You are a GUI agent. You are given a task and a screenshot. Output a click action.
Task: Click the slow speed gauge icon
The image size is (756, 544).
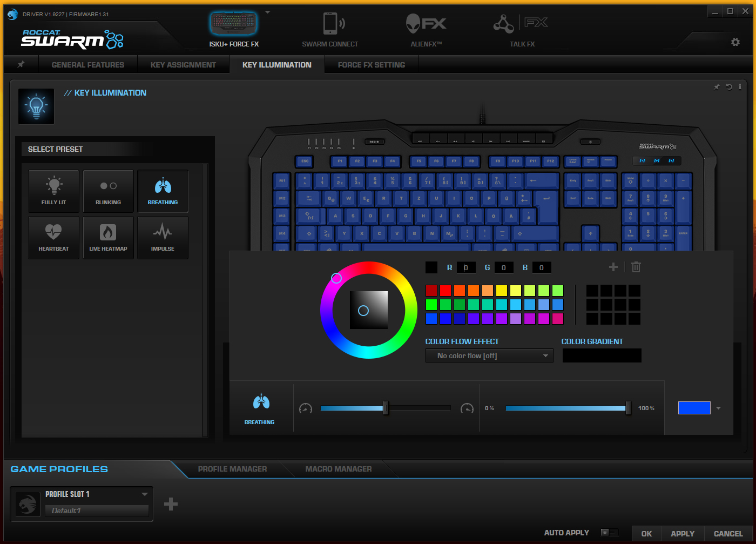tap(306, 408)
